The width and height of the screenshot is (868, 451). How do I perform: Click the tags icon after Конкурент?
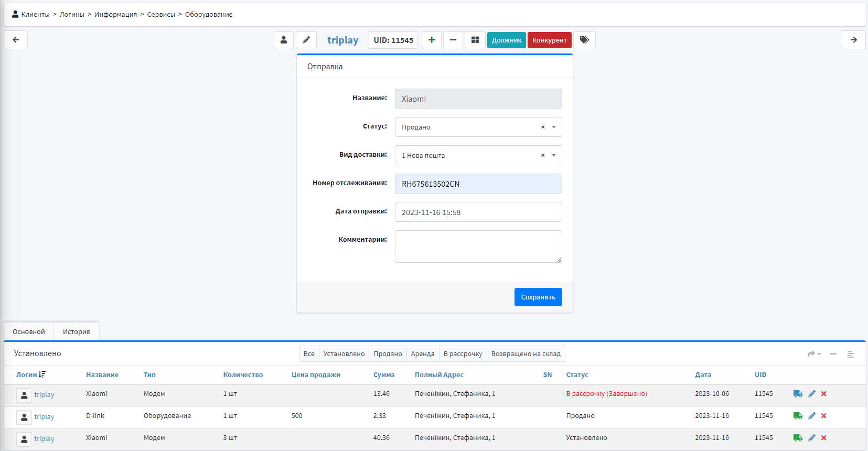[x=584, y=40]
